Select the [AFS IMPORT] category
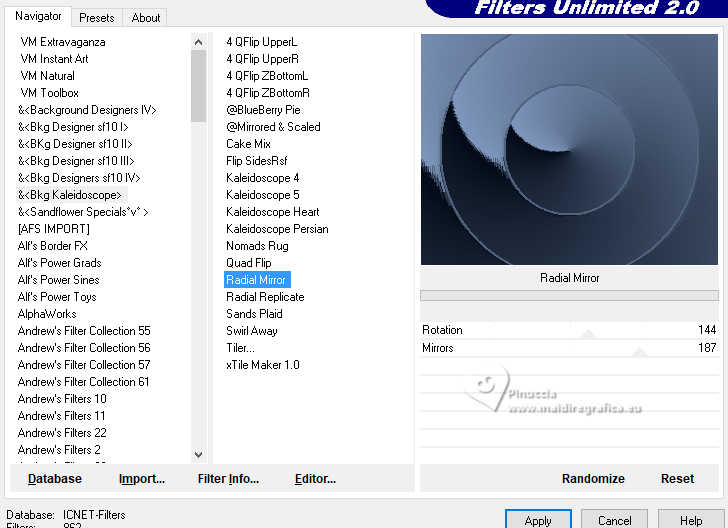The image size is (728, 528). (x=53, y=229)
